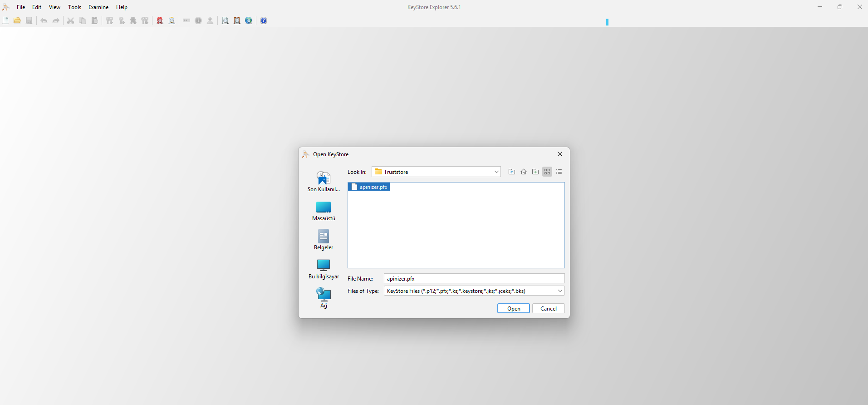Open the Examine menu

pyautogui.click(x=98, y=7)
